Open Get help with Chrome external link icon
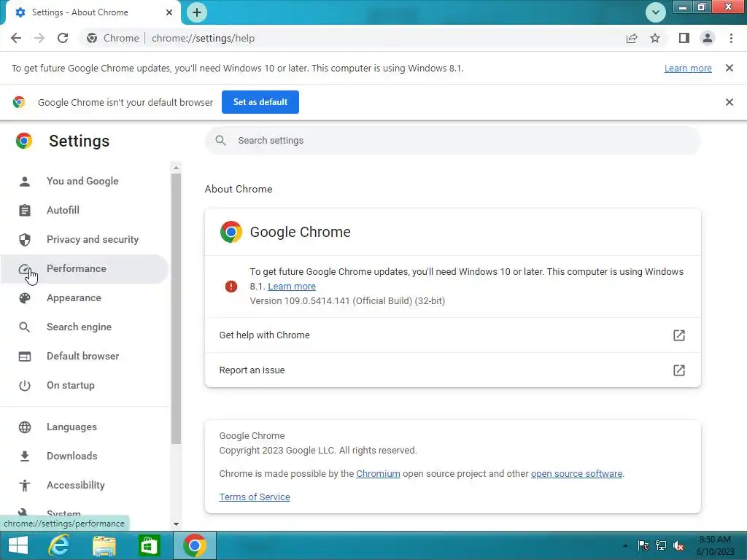 tap(679, 335)
